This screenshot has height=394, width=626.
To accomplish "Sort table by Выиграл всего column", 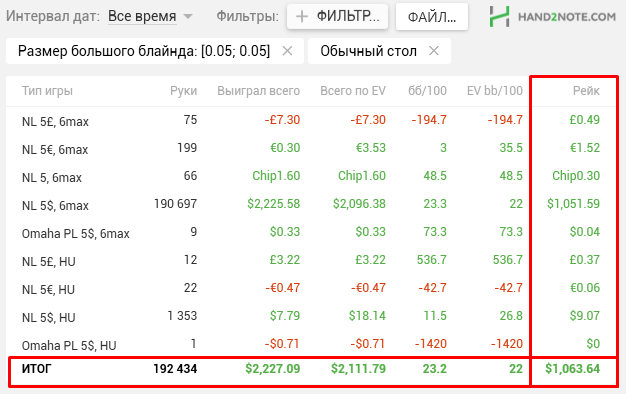I will pos(258,91).
